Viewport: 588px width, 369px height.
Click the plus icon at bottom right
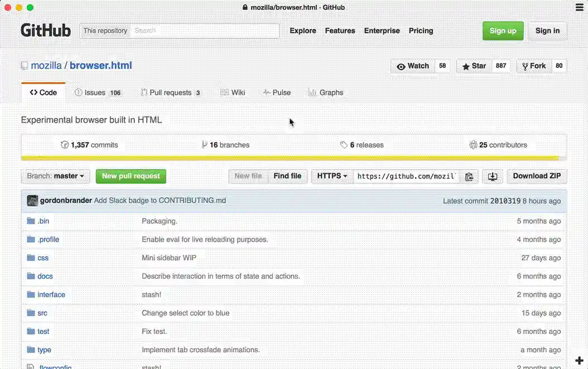coord(579,361)
